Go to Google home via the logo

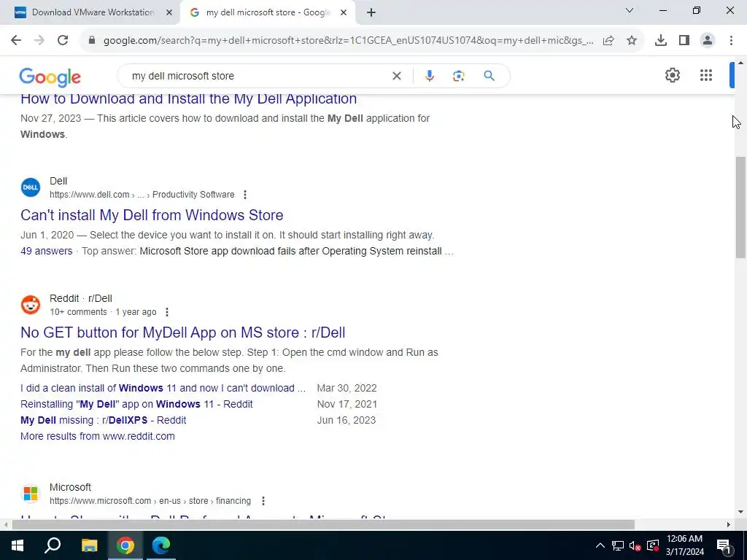50,77
